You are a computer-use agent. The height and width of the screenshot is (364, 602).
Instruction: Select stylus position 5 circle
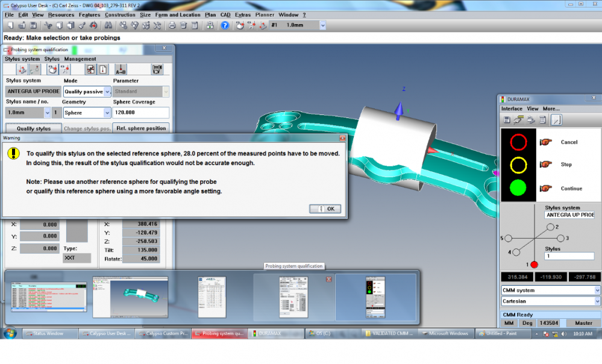(508, 239)
